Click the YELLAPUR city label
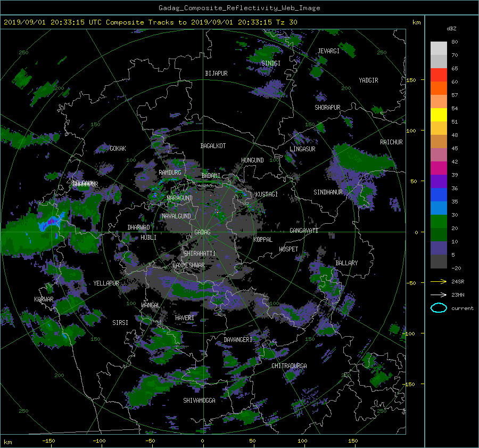479x448 pixels. coord(106,283)
